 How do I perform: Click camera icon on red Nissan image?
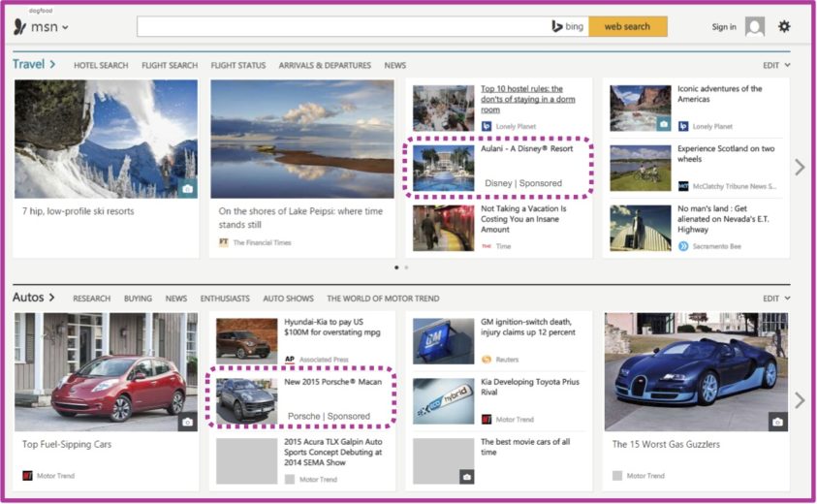(188, 422)
